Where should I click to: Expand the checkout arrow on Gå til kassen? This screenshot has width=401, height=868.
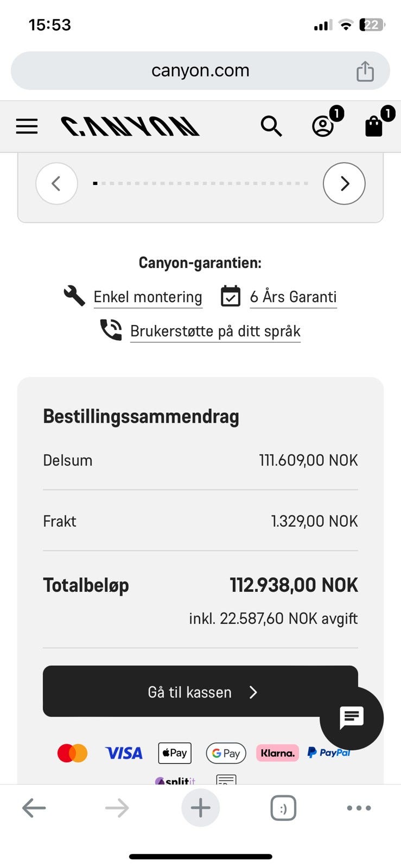253,692
